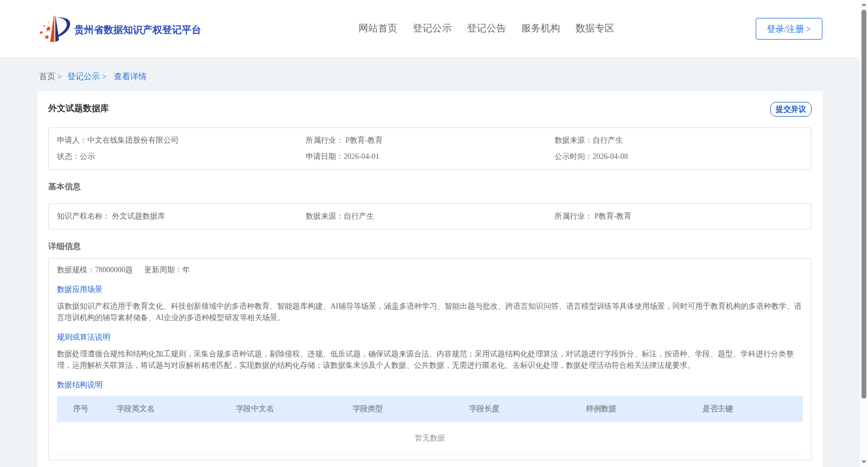Click the platform logo icon

55,29
